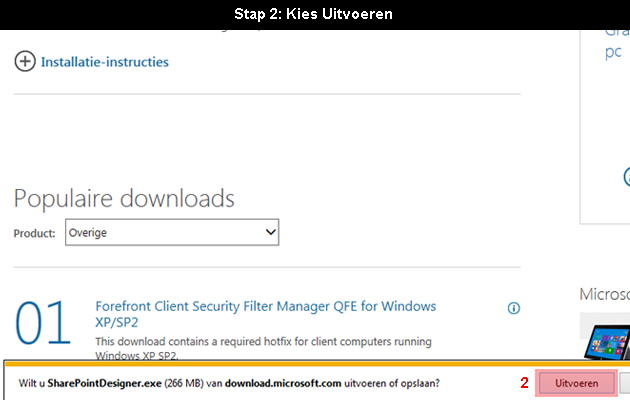This screenshot has width=630, height=400.
Task: Click the red step number 2 marker
Action: pyautogui.click(x=524, y=383)
